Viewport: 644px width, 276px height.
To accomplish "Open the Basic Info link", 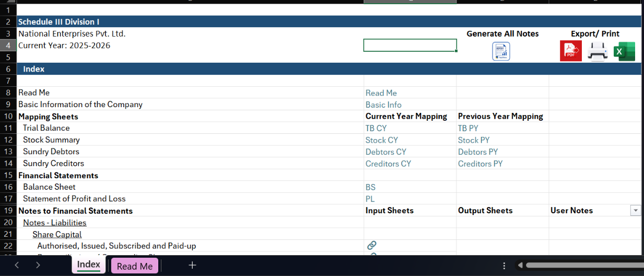I will click(383, 105).
